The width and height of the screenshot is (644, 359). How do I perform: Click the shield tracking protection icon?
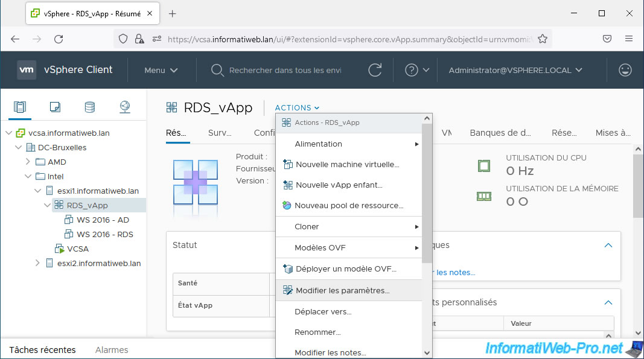pos(123,39)
